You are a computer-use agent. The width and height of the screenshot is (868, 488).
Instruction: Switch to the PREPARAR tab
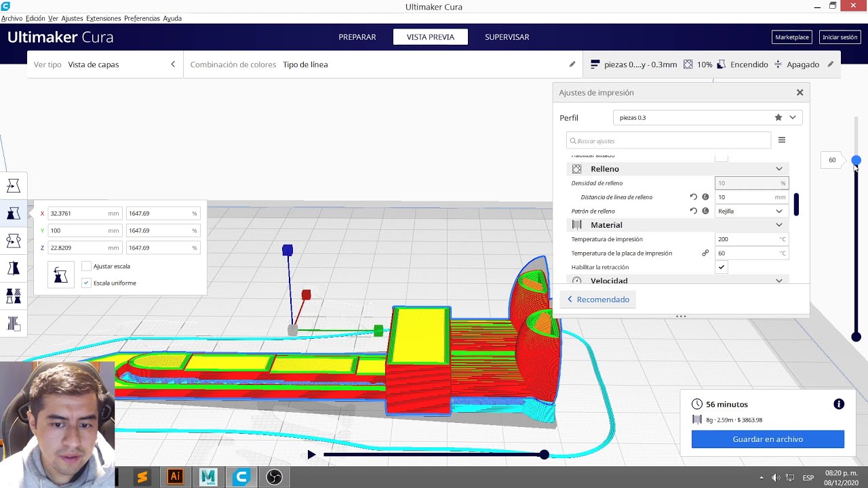click(357, 37)
